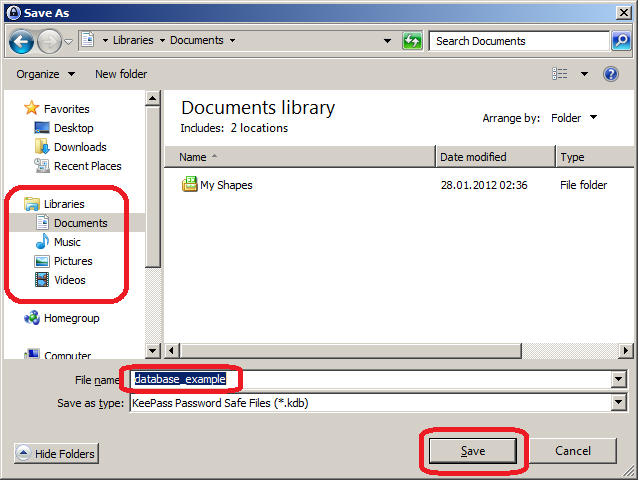Image resolution: width=638 pixels, height=480 pixels.
Task: Click the change view icon
Action: pyautogui.click(x=561, y=74)
